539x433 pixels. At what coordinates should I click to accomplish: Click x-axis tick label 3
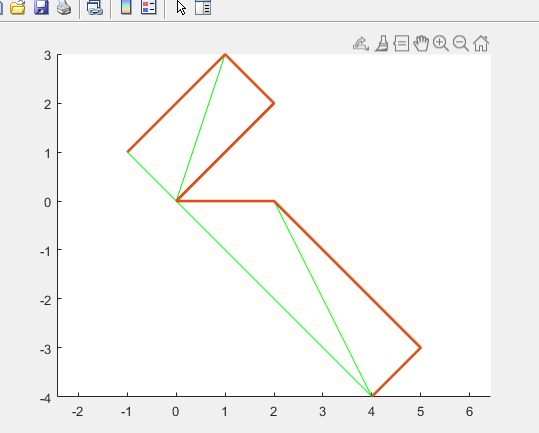(322, 411)
